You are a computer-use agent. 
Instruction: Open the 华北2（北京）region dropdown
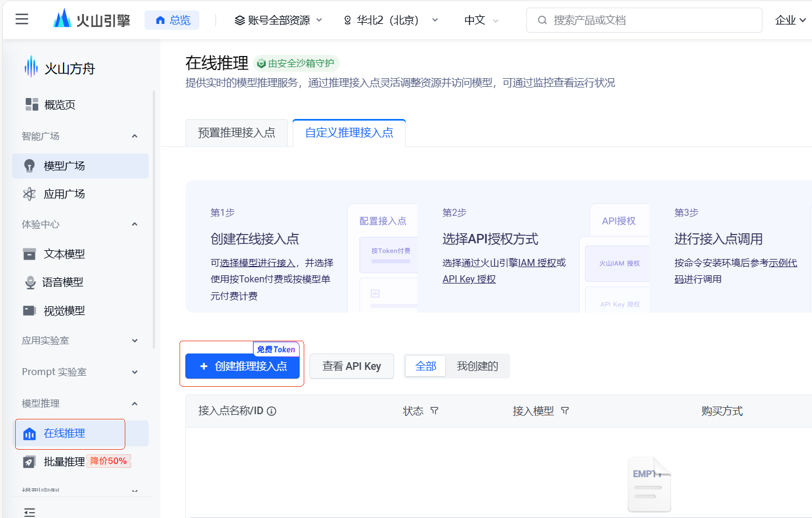(x=391, y=20)
